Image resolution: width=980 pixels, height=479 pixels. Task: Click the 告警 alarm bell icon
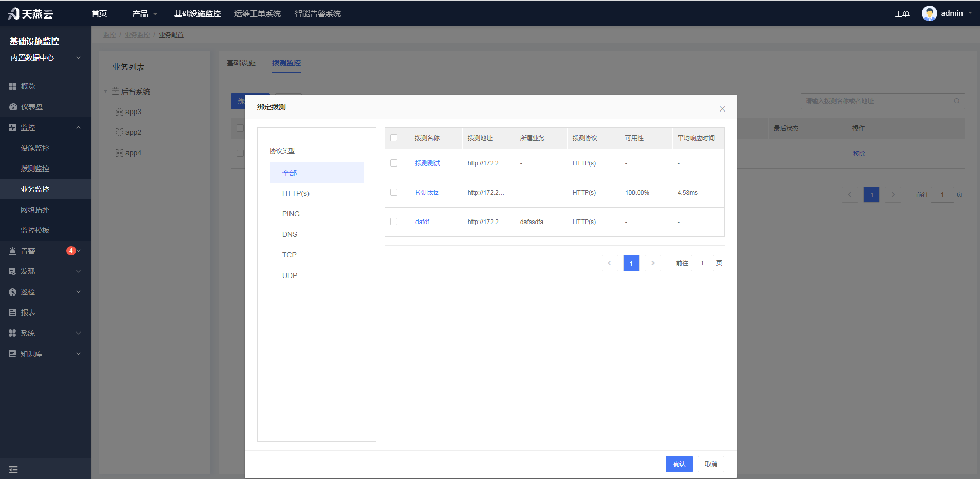pos(13,251)
